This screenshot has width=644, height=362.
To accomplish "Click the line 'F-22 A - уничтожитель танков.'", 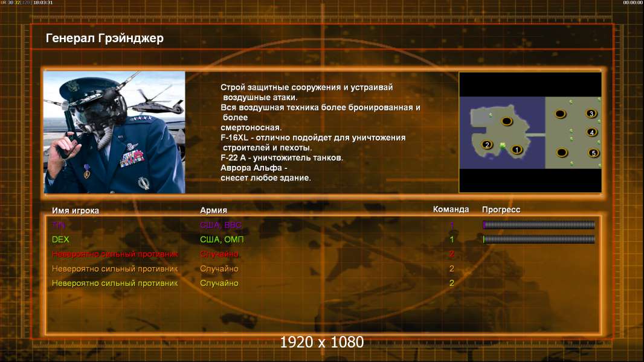I will click(282, 158).
